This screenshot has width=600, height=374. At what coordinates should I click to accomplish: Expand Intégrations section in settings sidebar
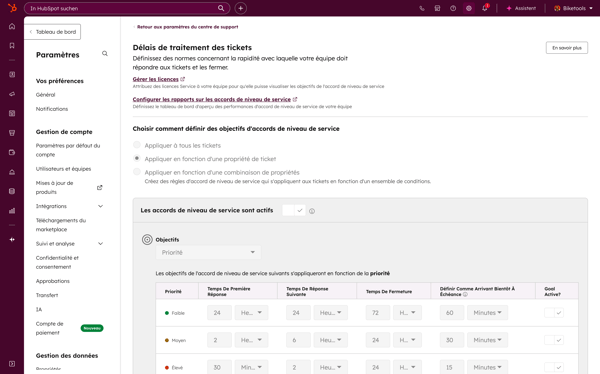[x=100, y=206]
